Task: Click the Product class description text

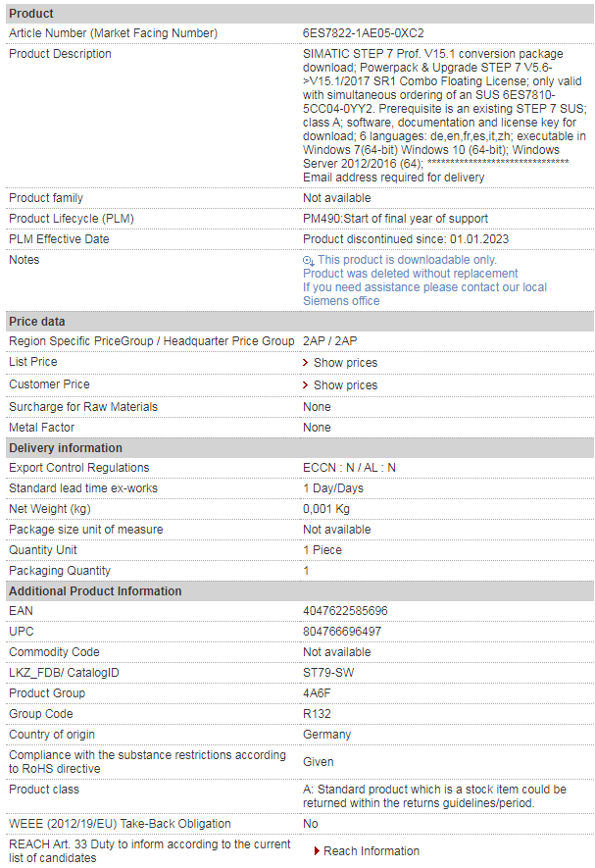Action: click(434, 796)
